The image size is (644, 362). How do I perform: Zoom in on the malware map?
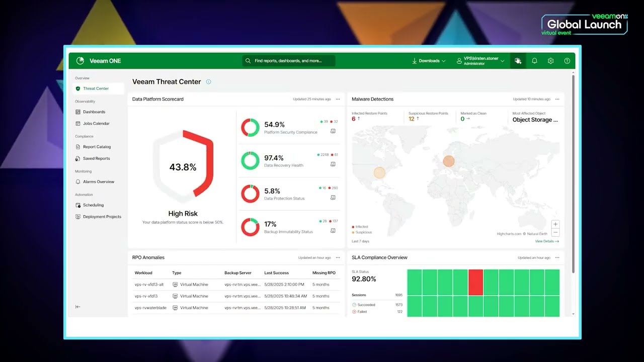click(x=555, y=224)
